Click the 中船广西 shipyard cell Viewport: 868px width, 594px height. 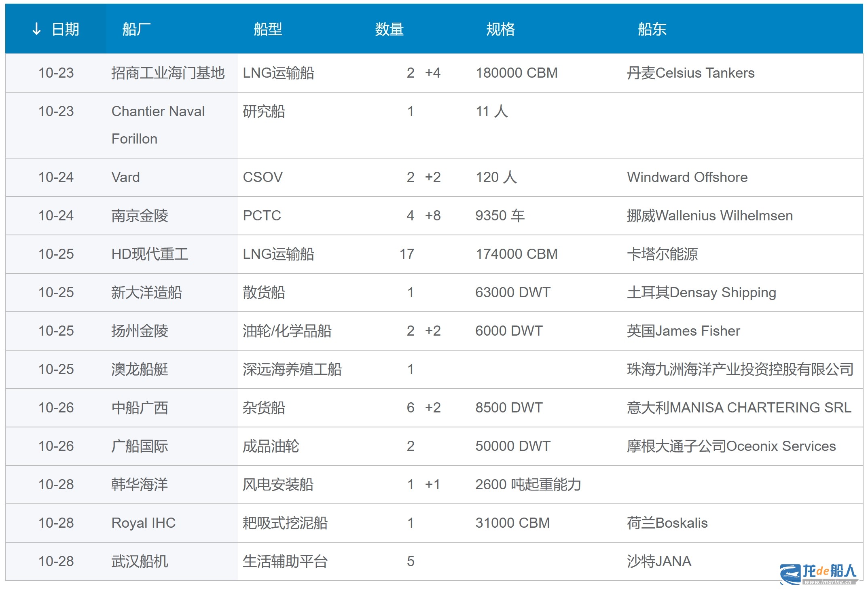click(x=140, y=408)
